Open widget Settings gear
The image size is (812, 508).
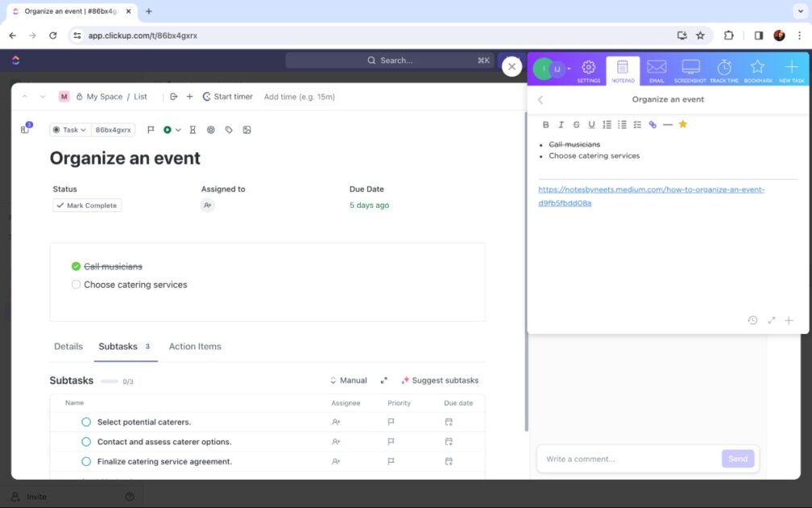[x=587, y=68]
